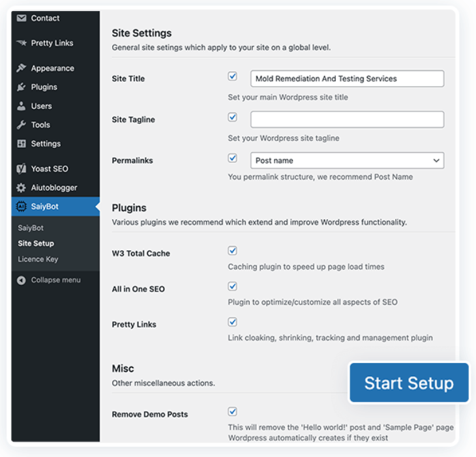Image resolution: width=476 pixels, height=457 pixels.
Task: Toggle the Site Tagline checkbox
Action: click(x=233, y=117)
